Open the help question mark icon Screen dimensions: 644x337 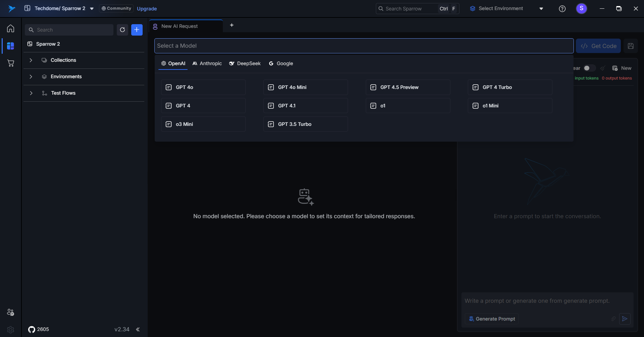tap(562, 9)
